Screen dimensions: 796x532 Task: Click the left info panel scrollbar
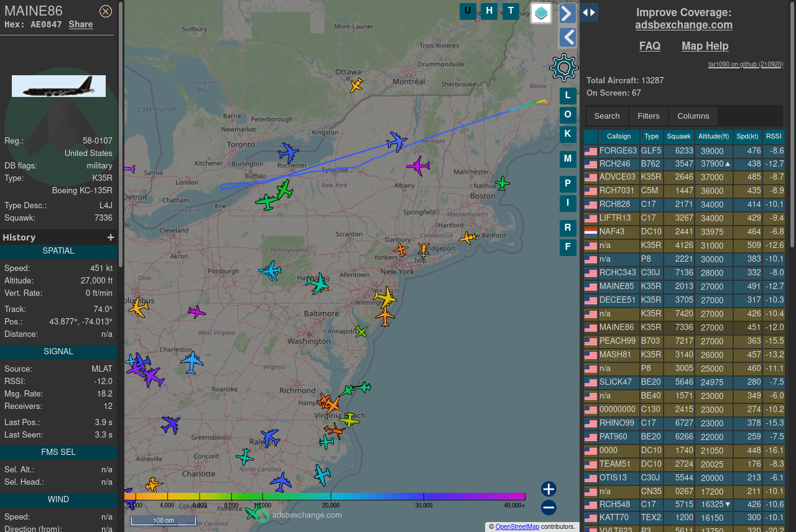tap(121, 134)
